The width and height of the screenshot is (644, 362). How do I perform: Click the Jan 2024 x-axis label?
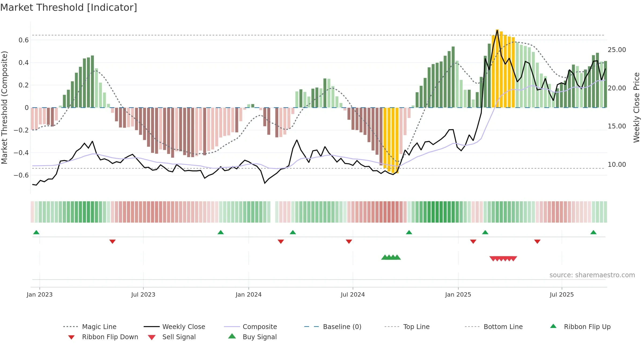[x=248, y=294]
